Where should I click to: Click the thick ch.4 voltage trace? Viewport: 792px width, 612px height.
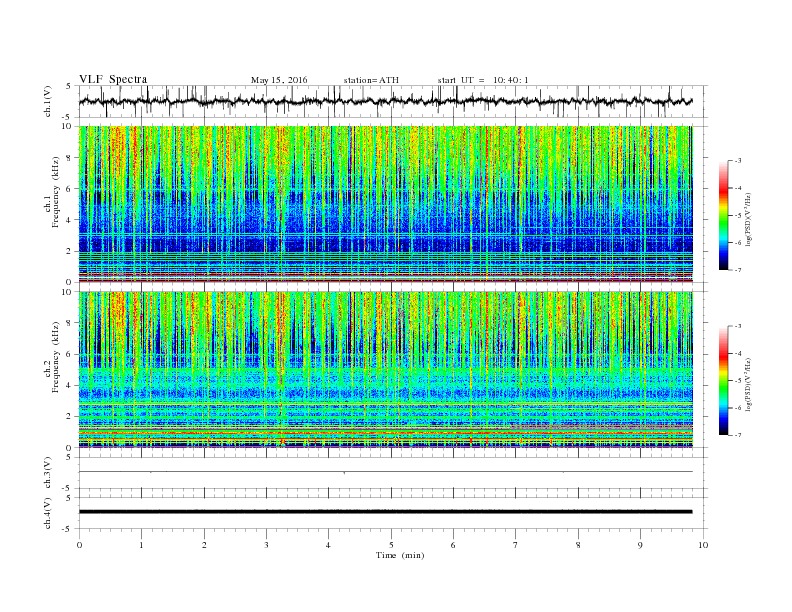(385, 512)
